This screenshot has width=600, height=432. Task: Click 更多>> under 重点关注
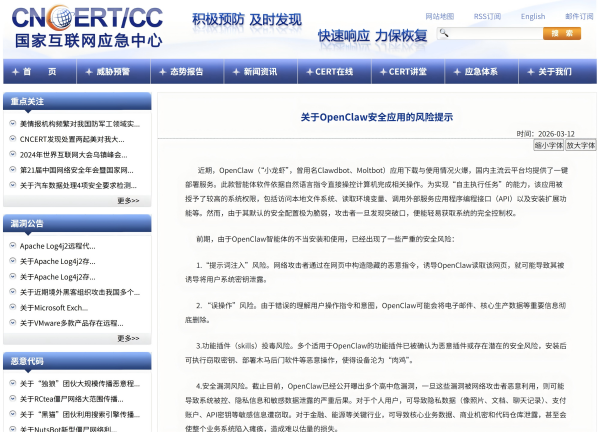[128, 201]
